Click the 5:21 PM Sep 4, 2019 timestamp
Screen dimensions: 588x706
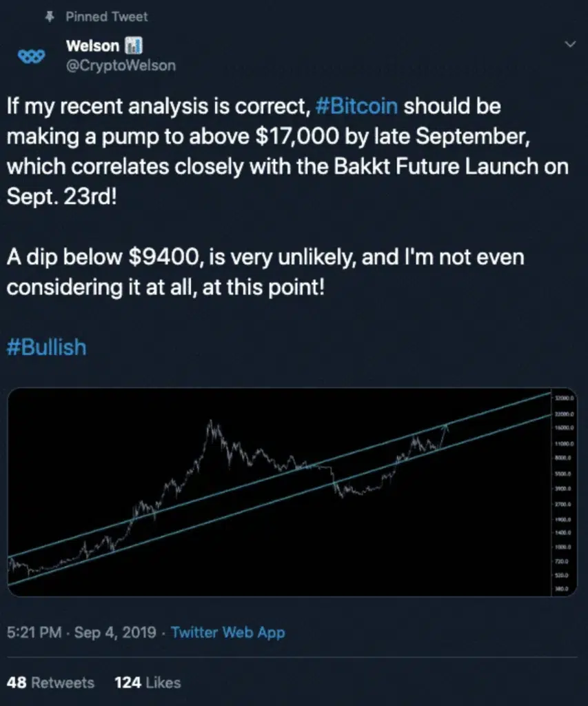[x=81, y=632]
